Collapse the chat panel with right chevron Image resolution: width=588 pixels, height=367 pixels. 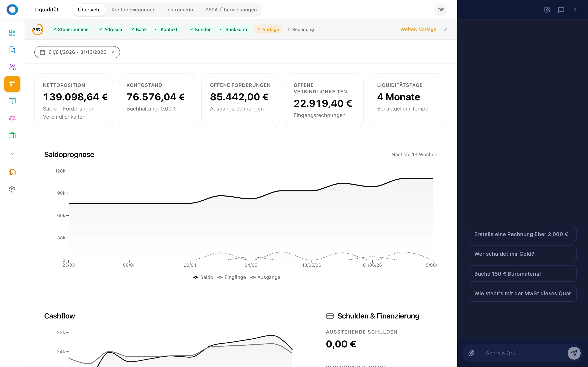575,10
